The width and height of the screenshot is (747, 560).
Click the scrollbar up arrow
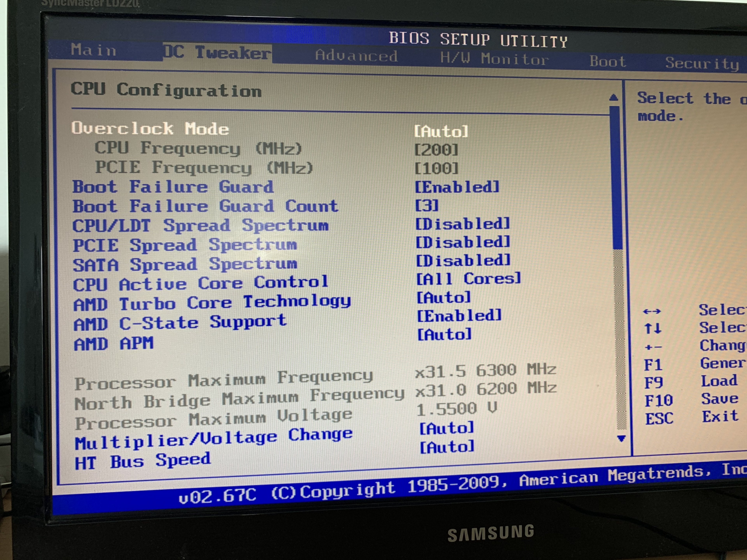tap(614, 98)
